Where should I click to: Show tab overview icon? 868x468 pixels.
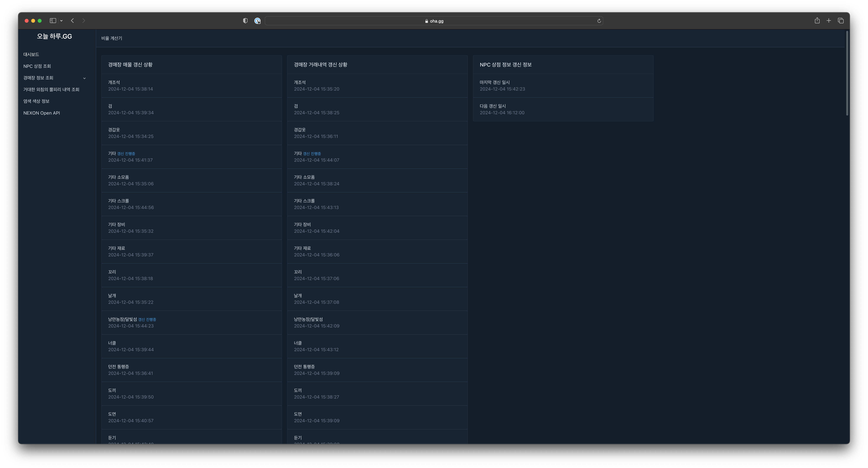click(x=841, y=21)
